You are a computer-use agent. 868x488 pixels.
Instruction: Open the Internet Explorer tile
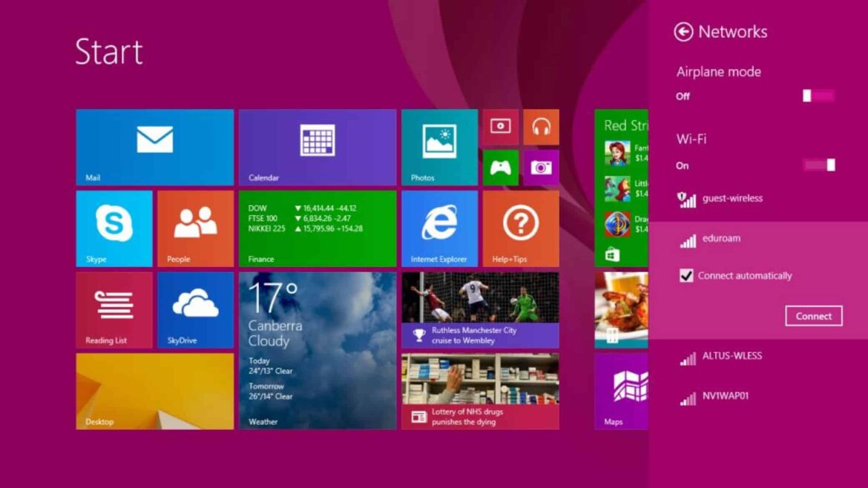tap(439, 228)
